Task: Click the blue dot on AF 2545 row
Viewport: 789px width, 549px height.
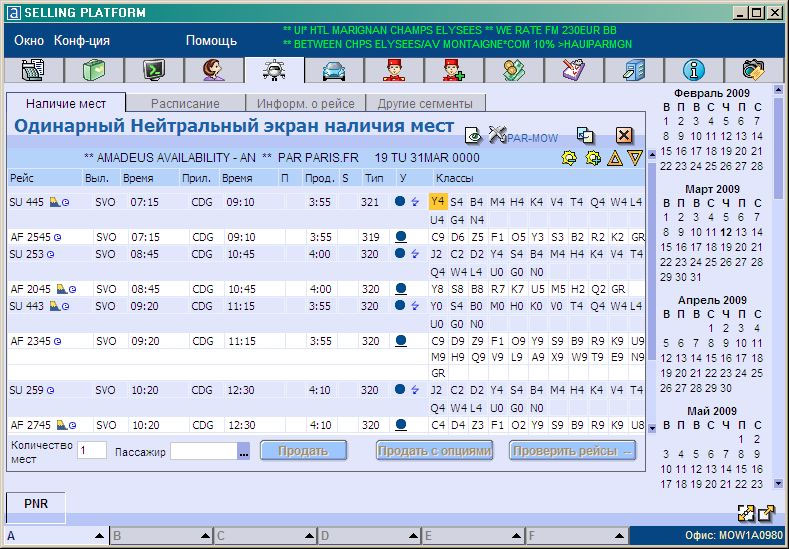Action: [401, 237]
